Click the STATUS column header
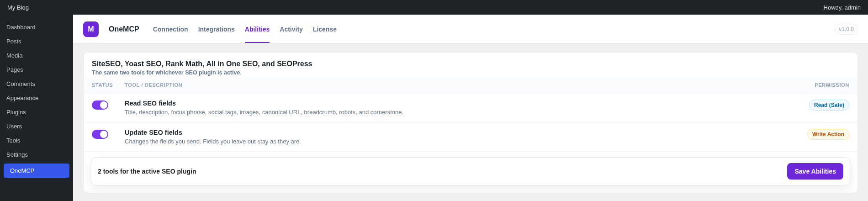The image size is (868, 201). (x=102, y=85)
